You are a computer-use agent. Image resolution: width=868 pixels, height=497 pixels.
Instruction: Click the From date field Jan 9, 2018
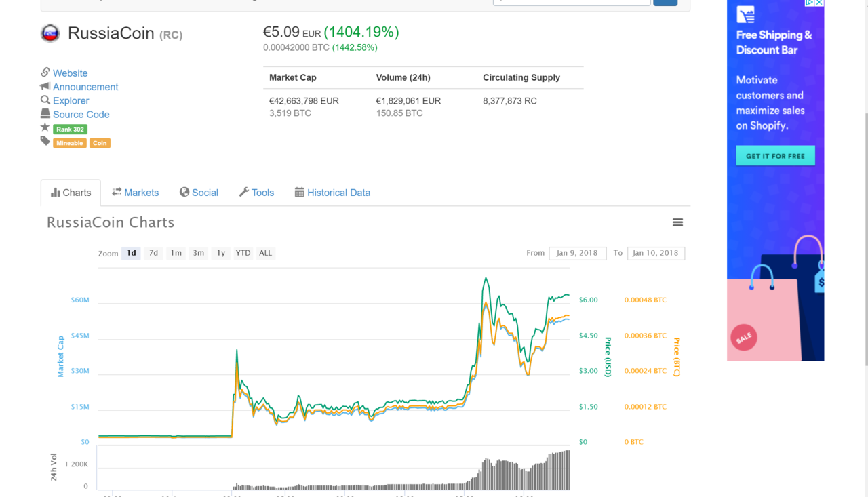point(577,253)
